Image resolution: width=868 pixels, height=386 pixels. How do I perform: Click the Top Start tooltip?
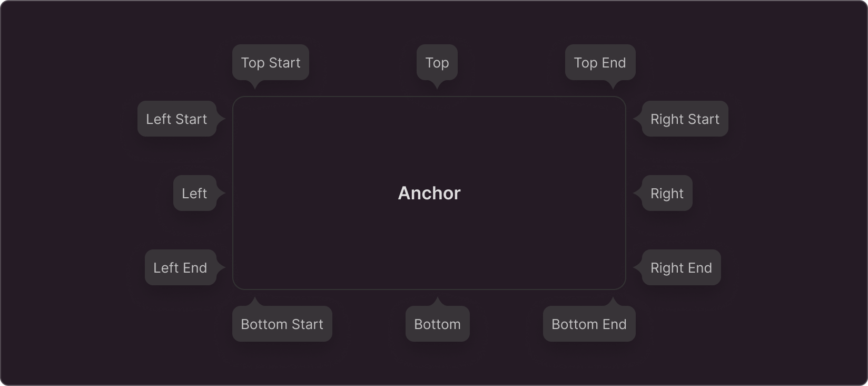coord(270,63)
